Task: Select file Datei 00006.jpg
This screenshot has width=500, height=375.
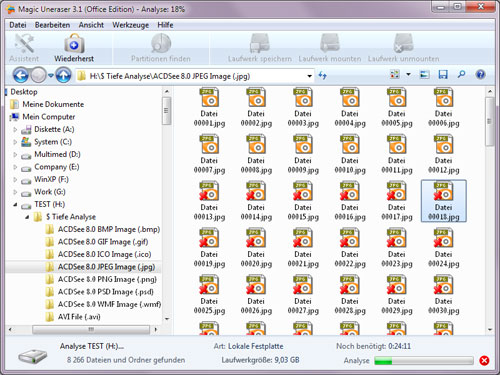Action: point(444,107)
